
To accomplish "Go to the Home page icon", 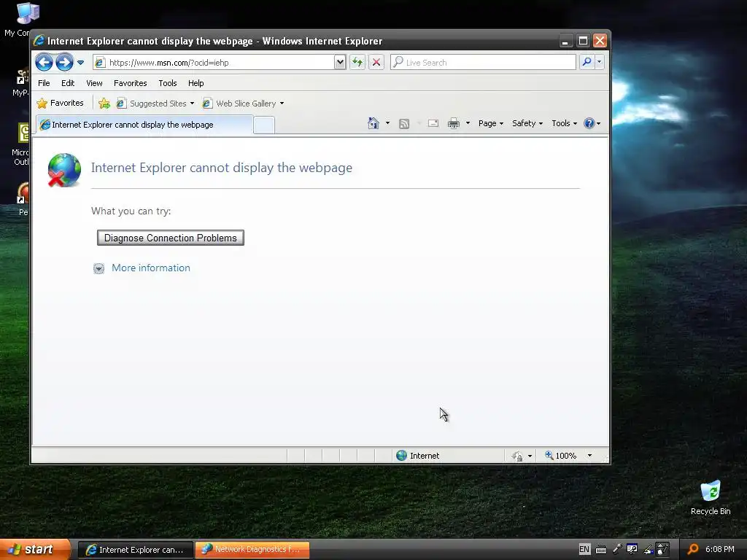I will [373, 123].
